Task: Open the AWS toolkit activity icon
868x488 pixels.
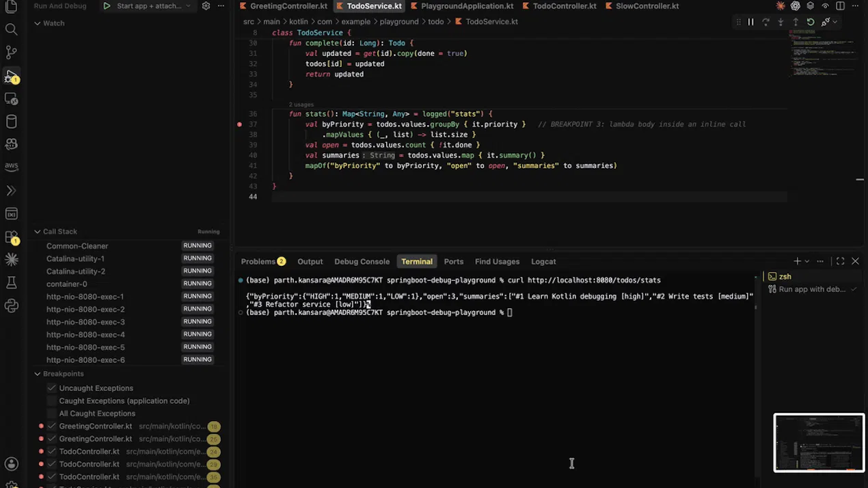Action: coord(11,167)
